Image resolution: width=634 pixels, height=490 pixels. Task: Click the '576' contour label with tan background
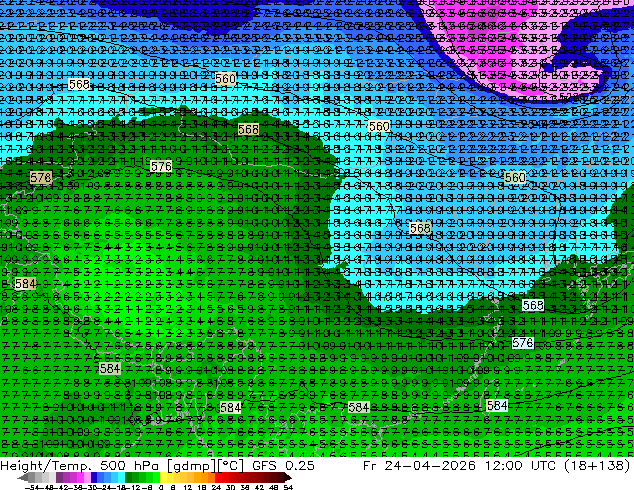click(41, 177)
